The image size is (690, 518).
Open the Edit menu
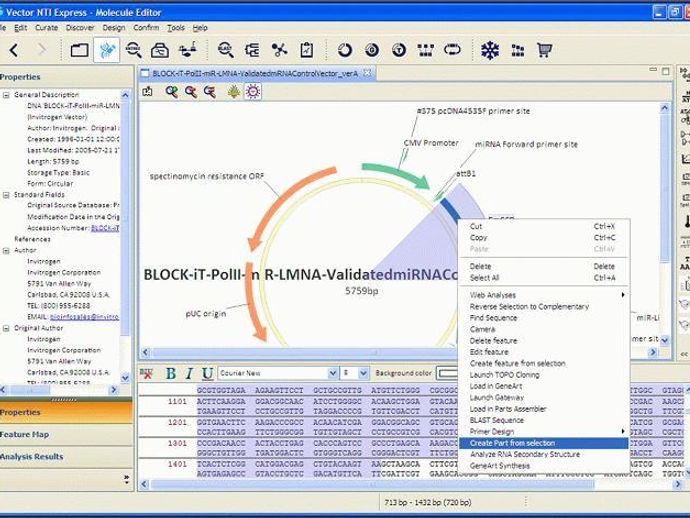21,28
